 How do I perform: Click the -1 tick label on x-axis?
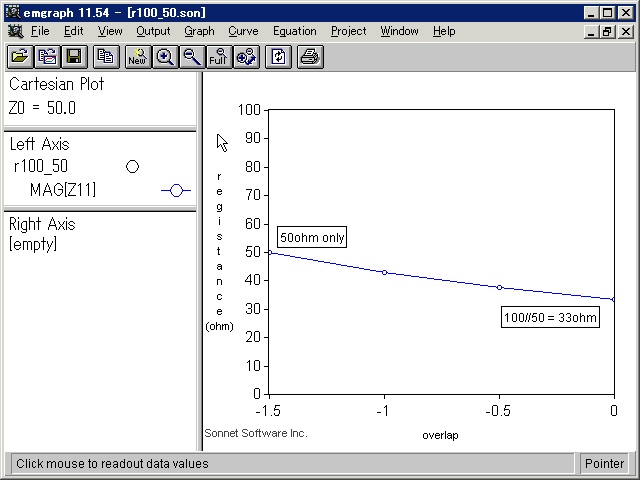[x=383, y=411]
